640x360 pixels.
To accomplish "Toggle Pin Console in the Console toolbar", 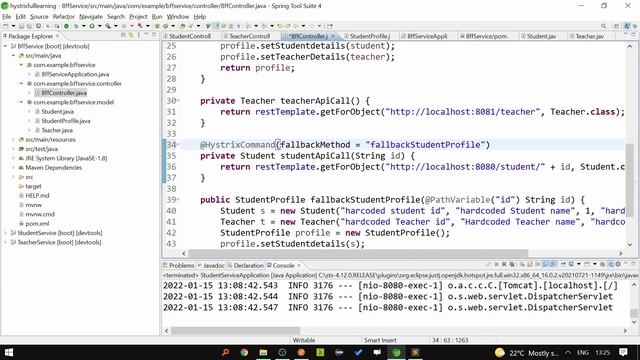I will [x=563, y=264].
